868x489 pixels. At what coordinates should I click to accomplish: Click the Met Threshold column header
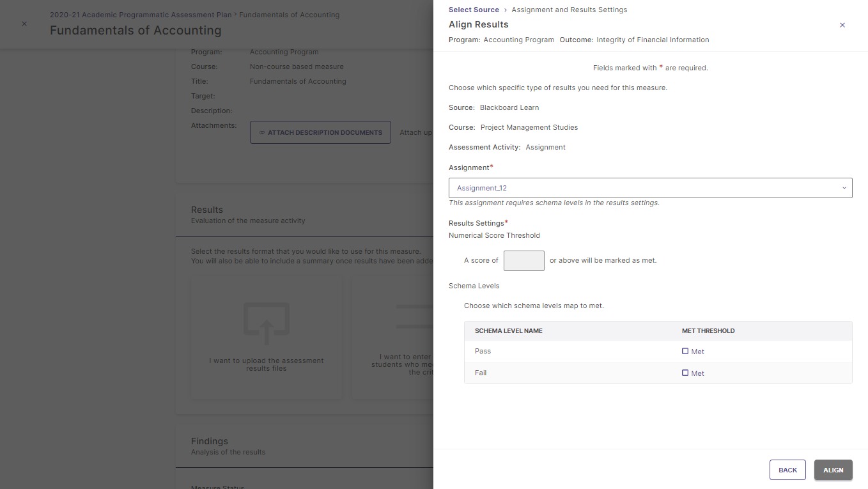(x=708, y=331)
